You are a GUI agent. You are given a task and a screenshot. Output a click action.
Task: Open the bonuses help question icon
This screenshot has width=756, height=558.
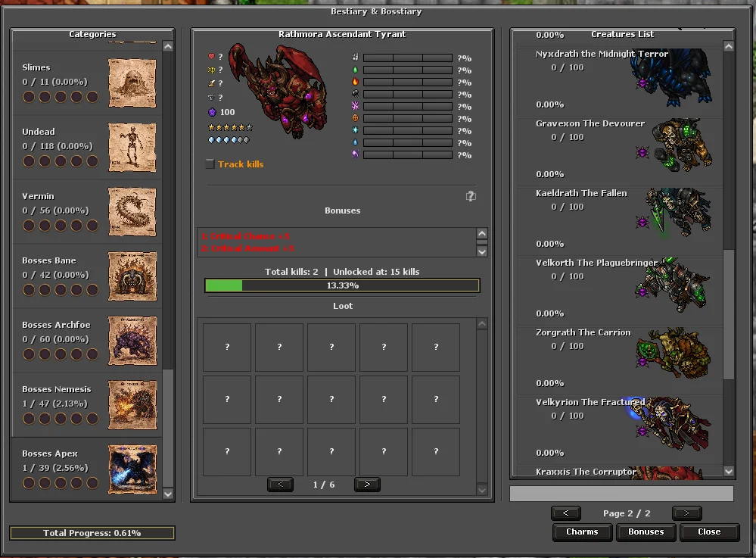471,196
